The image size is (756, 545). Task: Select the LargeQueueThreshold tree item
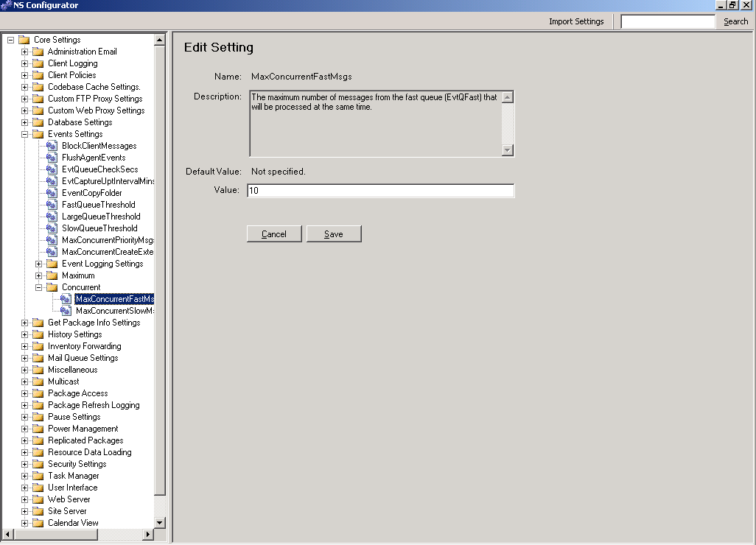(101, 217)
